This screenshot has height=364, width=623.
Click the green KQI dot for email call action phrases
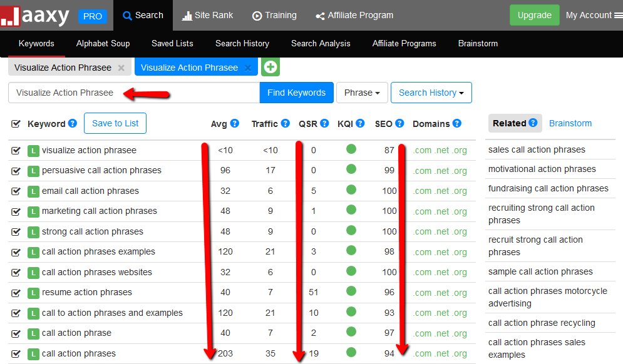coord(351,190)
